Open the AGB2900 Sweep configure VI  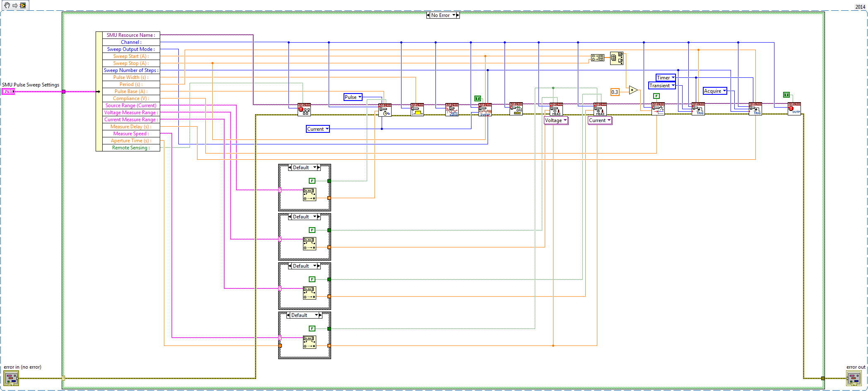coord(485,110)
